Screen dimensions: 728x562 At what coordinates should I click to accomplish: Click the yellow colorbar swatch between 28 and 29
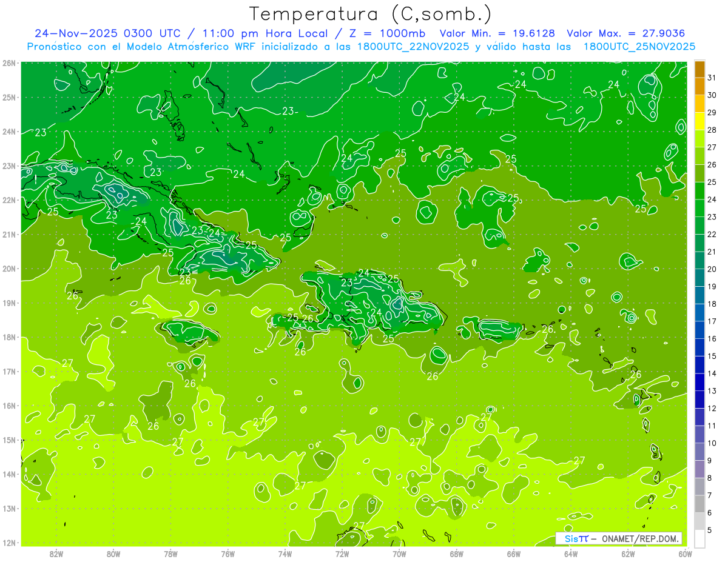[699, 122]
